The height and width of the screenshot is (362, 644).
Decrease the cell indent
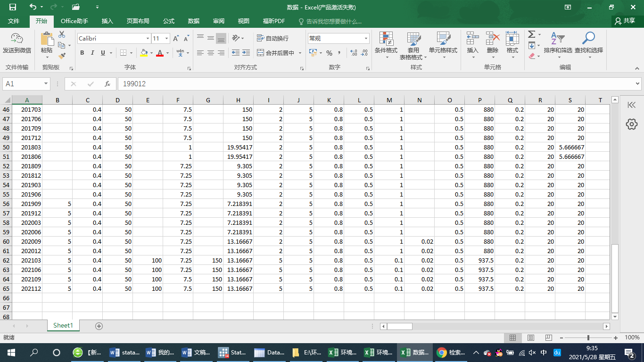235,53
